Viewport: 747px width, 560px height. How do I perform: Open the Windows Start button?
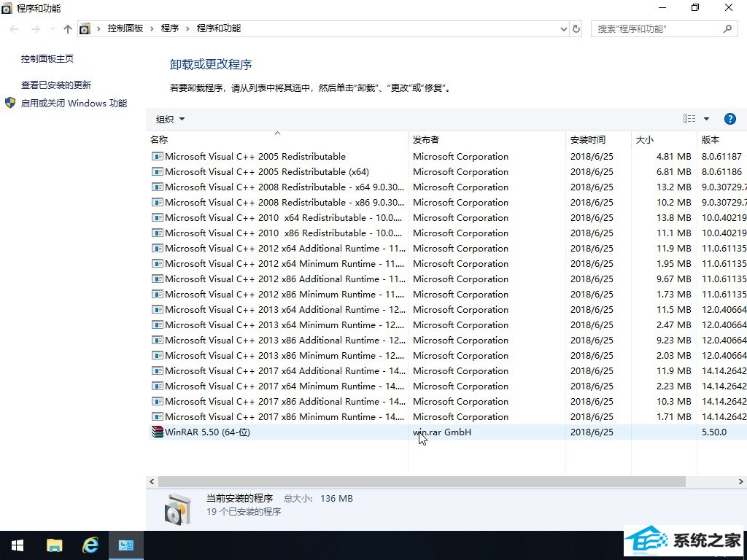18,545
